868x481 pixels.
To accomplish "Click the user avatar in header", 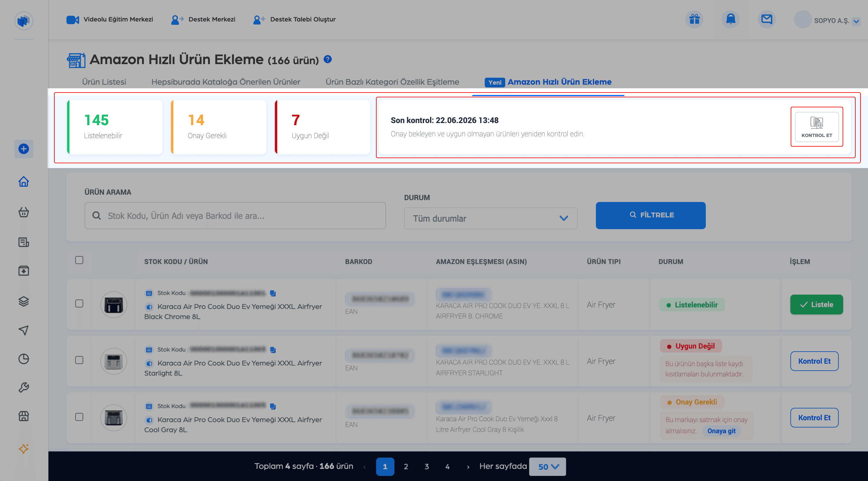I will 803,20.
